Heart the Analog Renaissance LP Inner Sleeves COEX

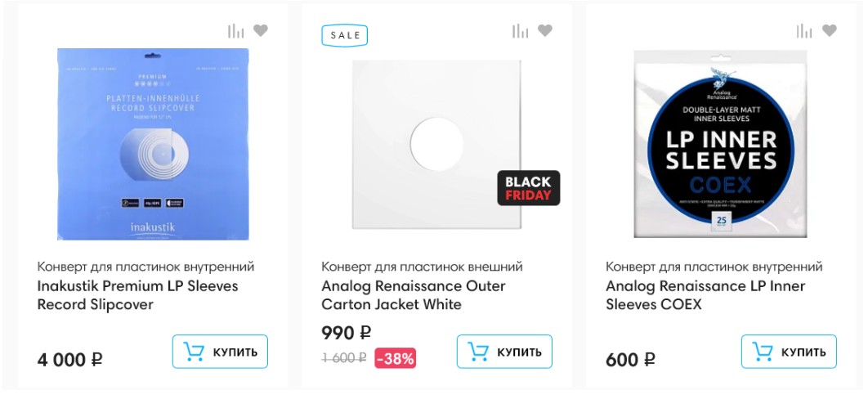[830, 31]
